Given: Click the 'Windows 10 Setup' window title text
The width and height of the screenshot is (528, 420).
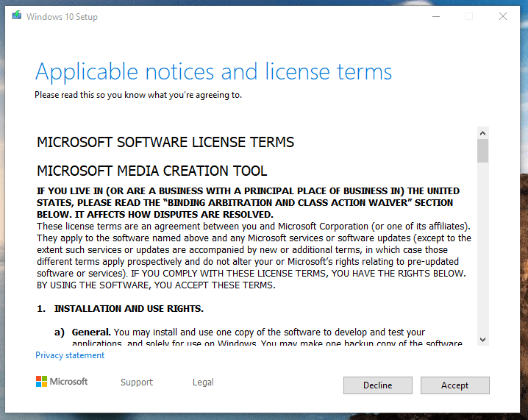Looking at the screenshot, I should click(62, 16).
